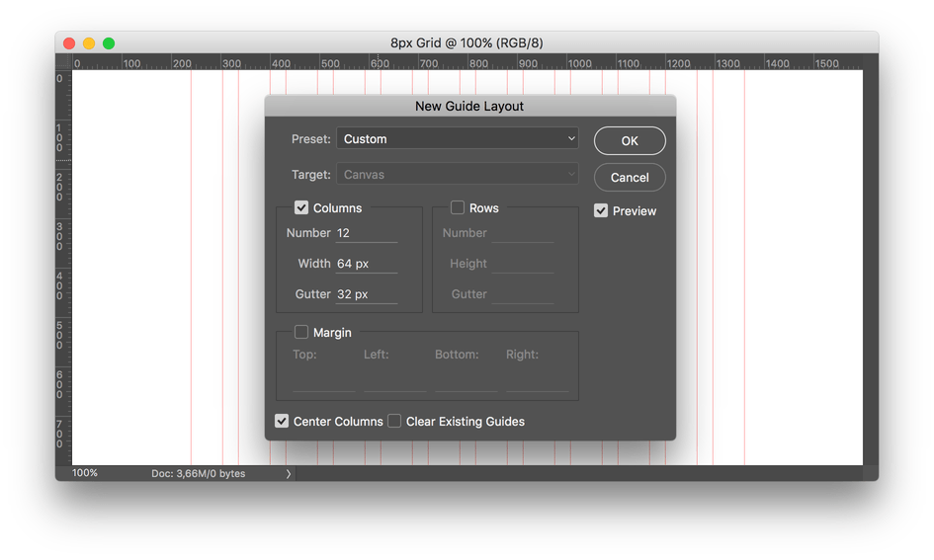Check Clear Existing Guides option
934x560 pixels.
click(394, 421)
